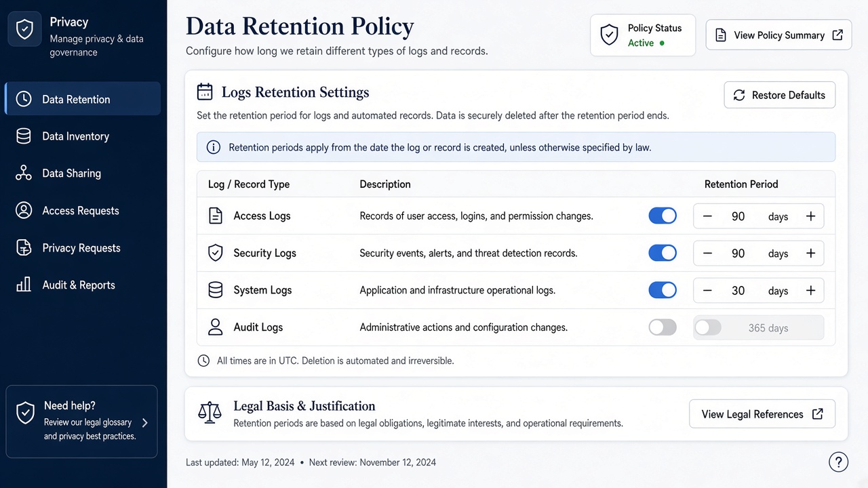Enable the Audit Logs retention toggle
Screen dimensions: 868x488
coord(663,327)
